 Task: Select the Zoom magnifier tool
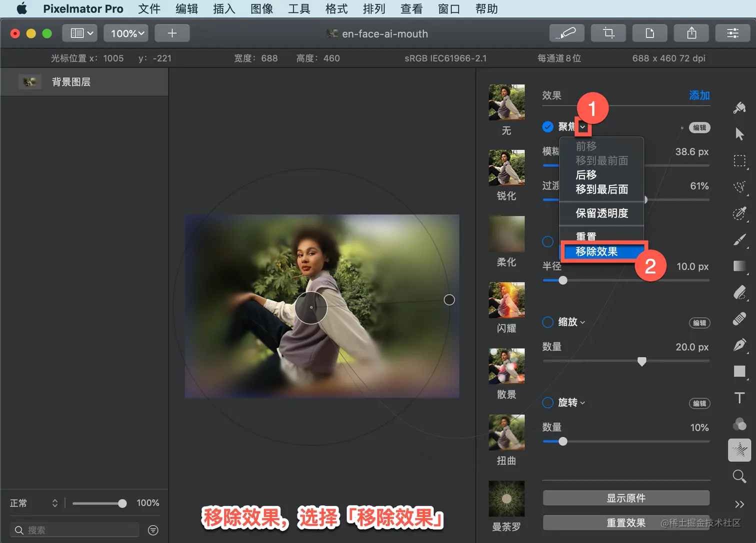[739, 476]
